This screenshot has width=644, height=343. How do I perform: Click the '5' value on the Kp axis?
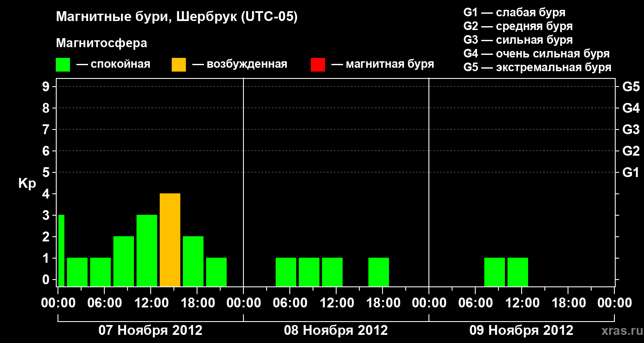(47, 172)
